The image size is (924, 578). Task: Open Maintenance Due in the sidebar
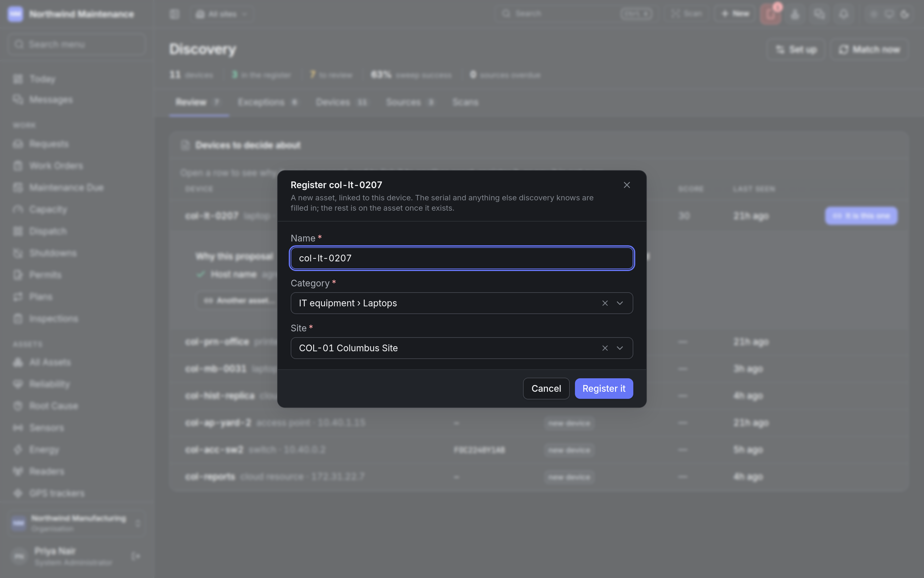76,188
